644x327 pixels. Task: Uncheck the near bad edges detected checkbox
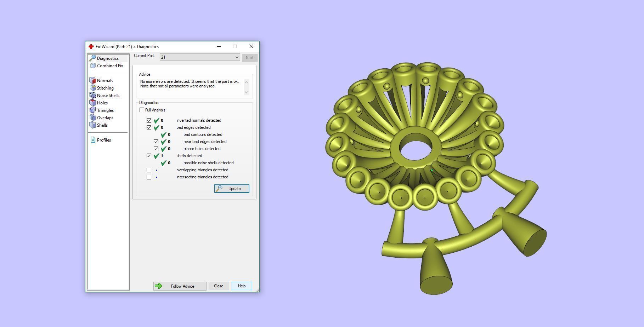156,142
